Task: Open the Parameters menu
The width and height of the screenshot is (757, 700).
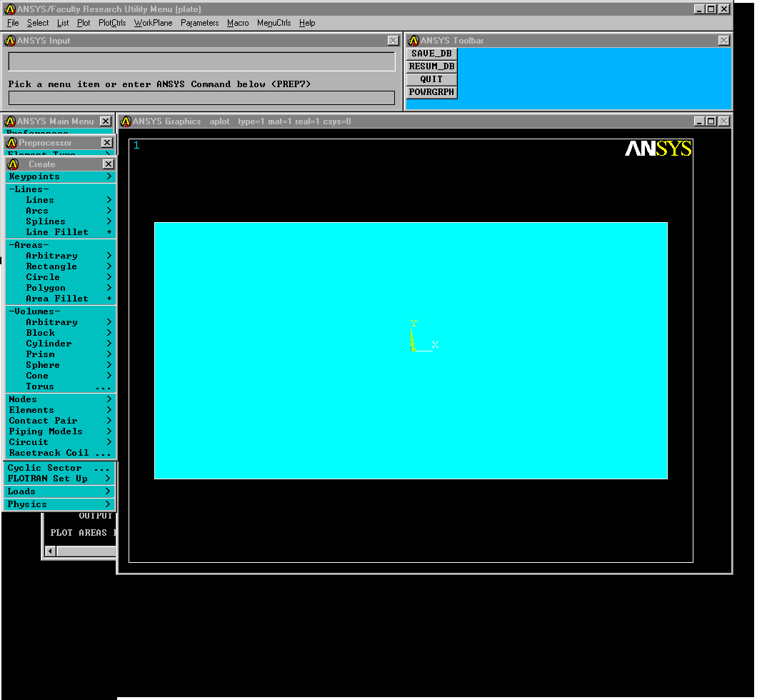Action: tap(199, 23)
